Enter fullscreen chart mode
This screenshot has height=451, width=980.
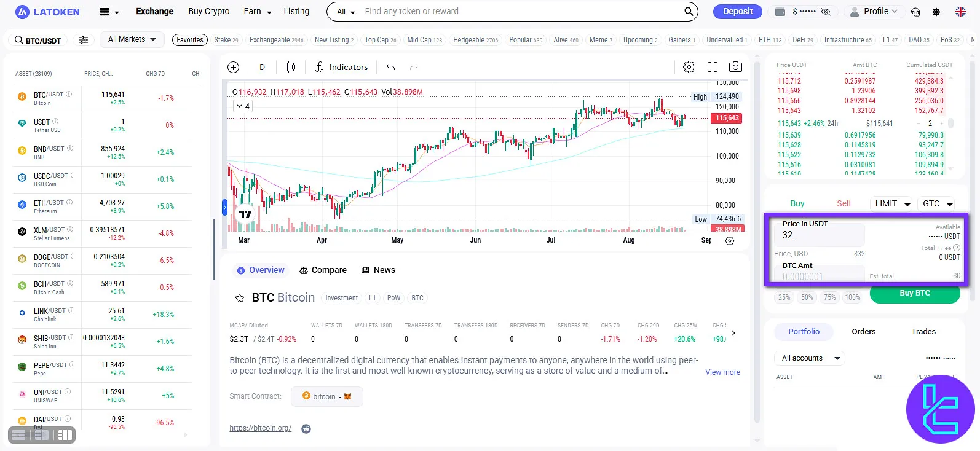click(713, 67)
